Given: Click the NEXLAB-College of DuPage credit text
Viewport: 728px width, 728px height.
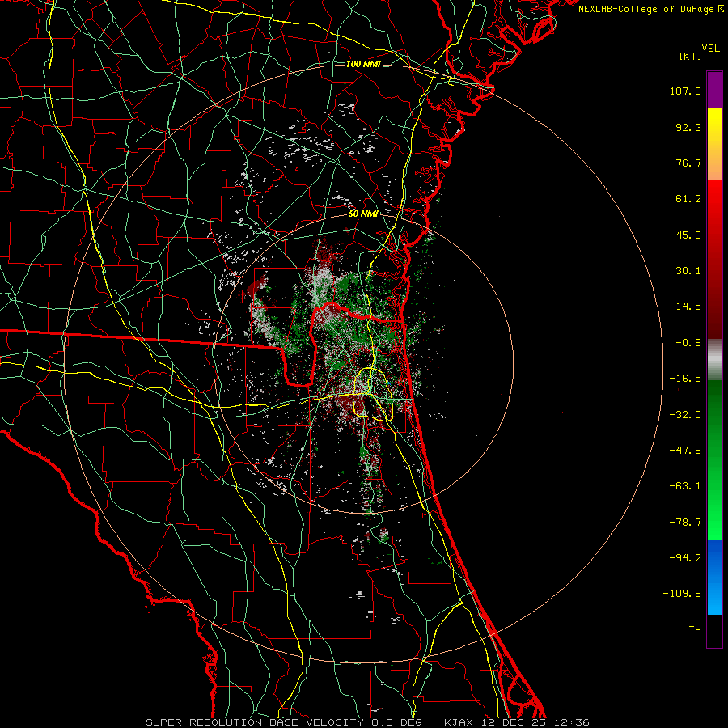Looking at the screenshot, I should coord(650,9).
